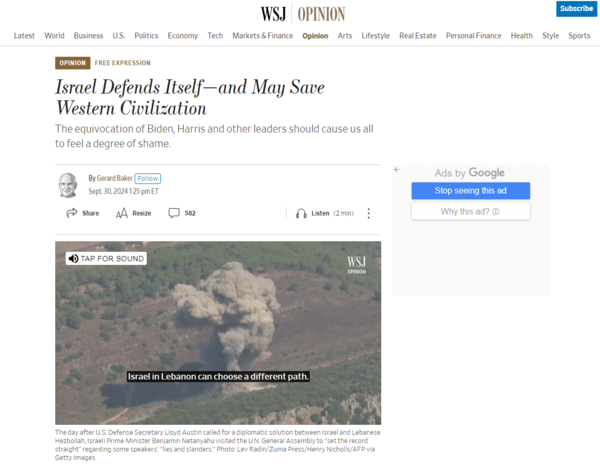This screenshot has width=600, height=472.
Task: Click the Subscribe button
Action: pos(576,8)
